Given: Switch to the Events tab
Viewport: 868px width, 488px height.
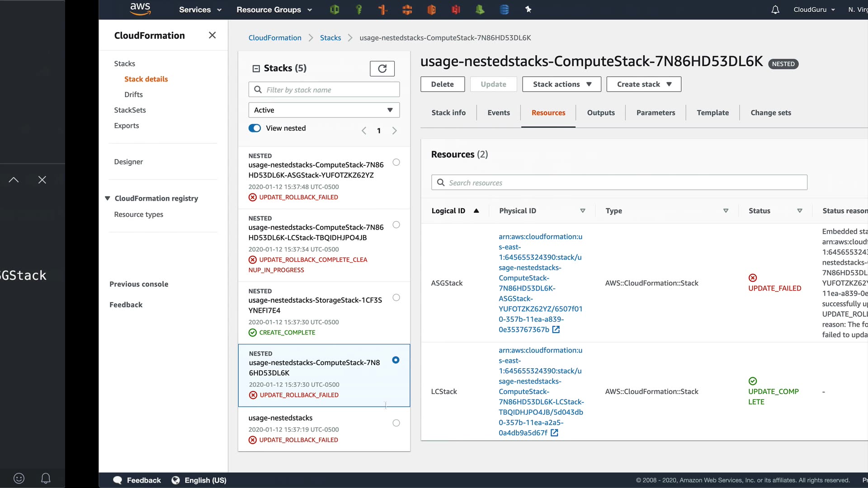Looking at the screenshot, I should tap(498, 113).
